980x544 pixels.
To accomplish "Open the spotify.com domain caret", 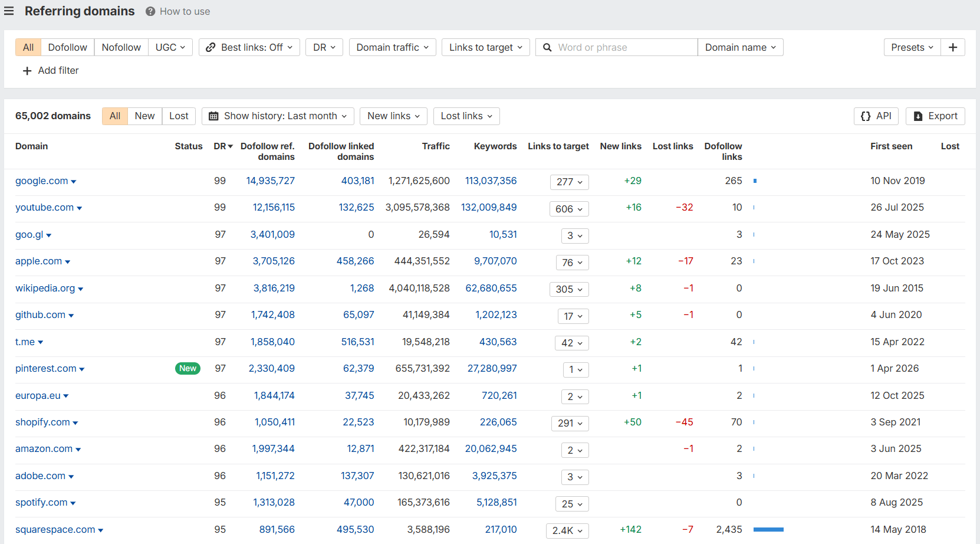I will coord(73,503).
